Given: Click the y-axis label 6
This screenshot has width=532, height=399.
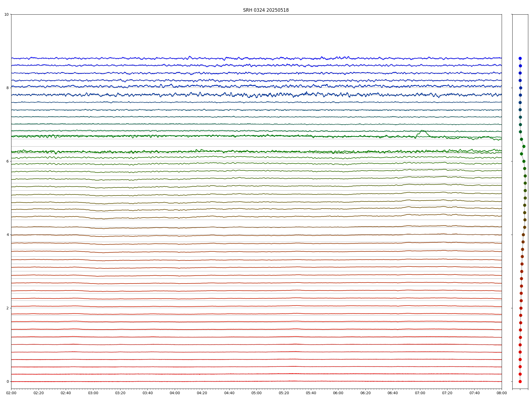Looking at the screenshot, I should click(x=7, y=161).
